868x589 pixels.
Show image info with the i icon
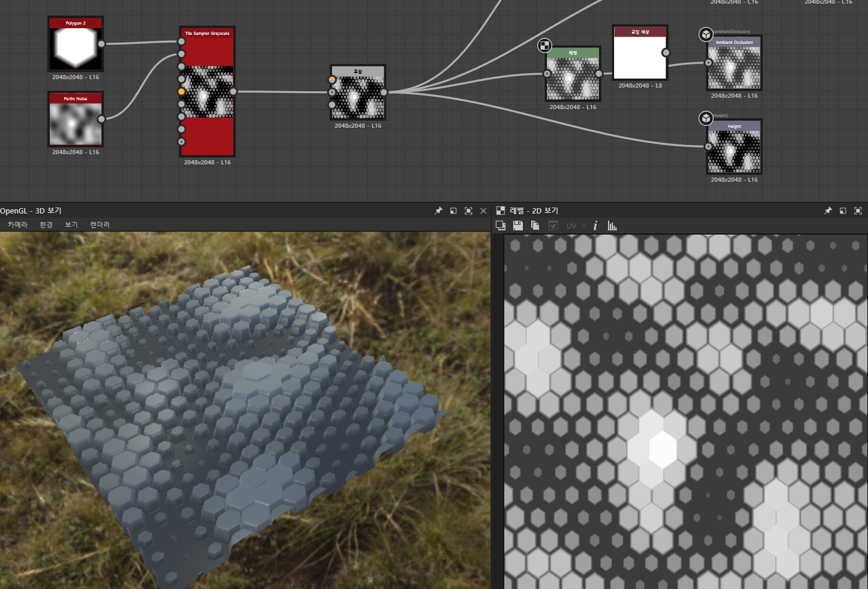595,226
